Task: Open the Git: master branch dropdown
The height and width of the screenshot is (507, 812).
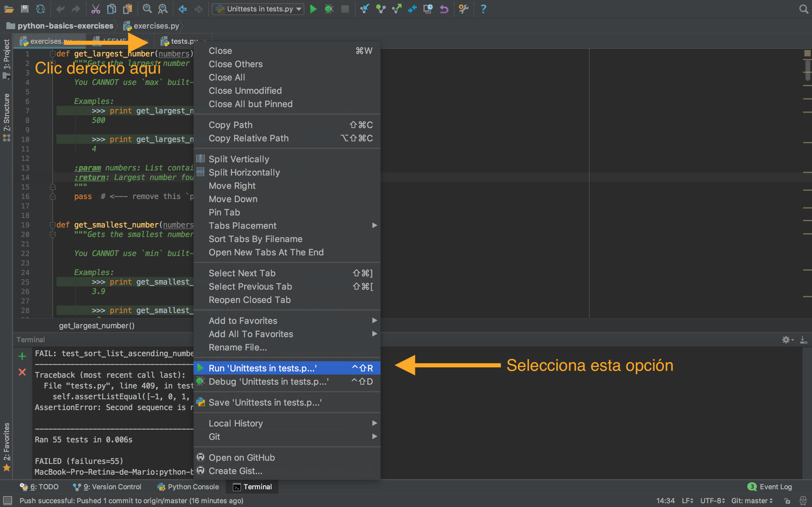Action: [752, 501]
